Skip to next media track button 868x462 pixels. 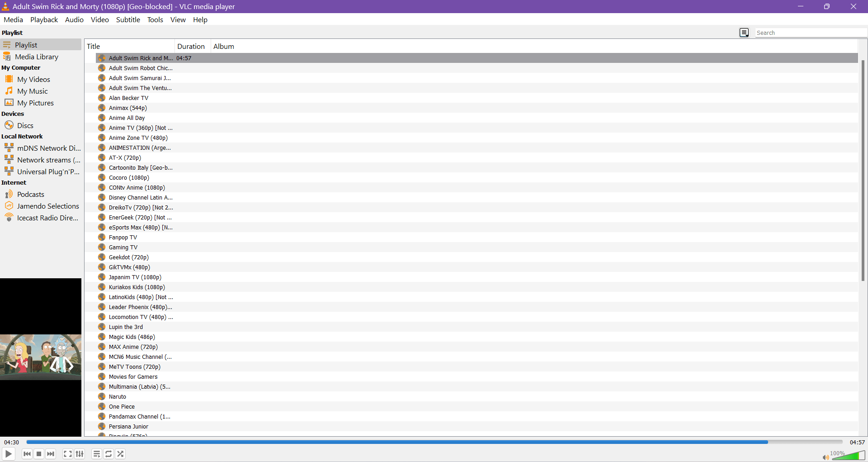(51, 454)
